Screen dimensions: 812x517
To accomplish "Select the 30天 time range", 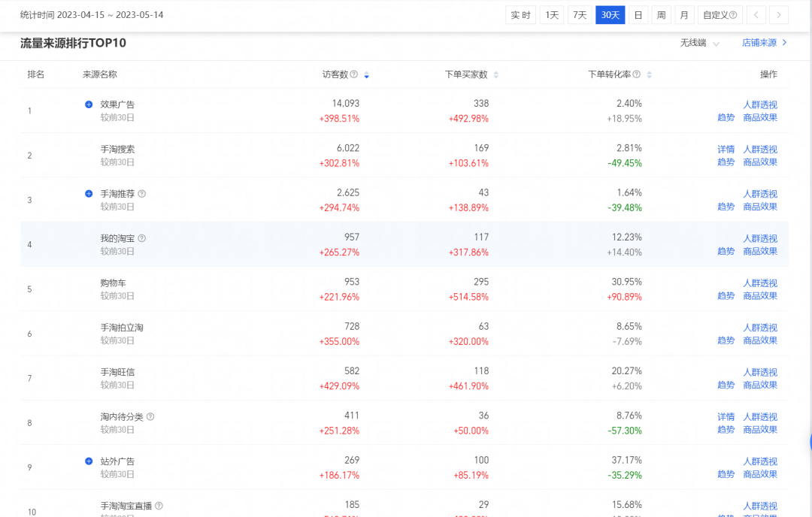I will pyautogui.click(x=610, y=15).
